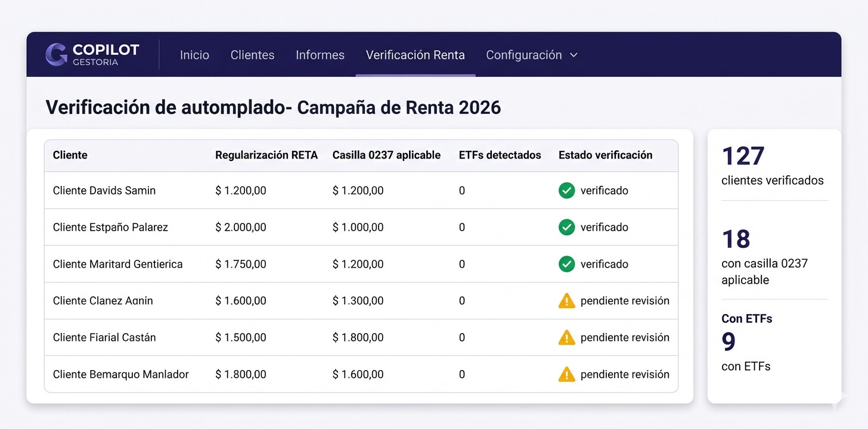Click ETFs count in Davids Samin row
868x429 pixels.
[x=462, y=191]
